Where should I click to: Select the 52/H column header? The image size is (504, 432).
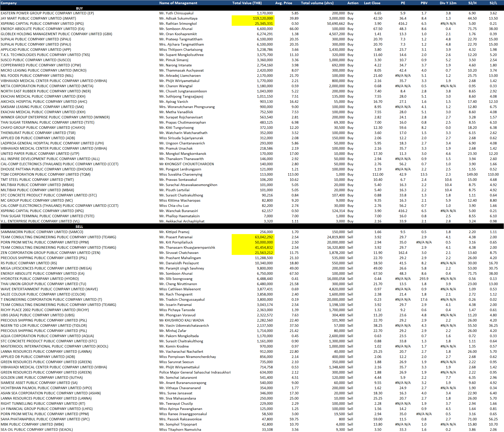(x=472, y=3)
